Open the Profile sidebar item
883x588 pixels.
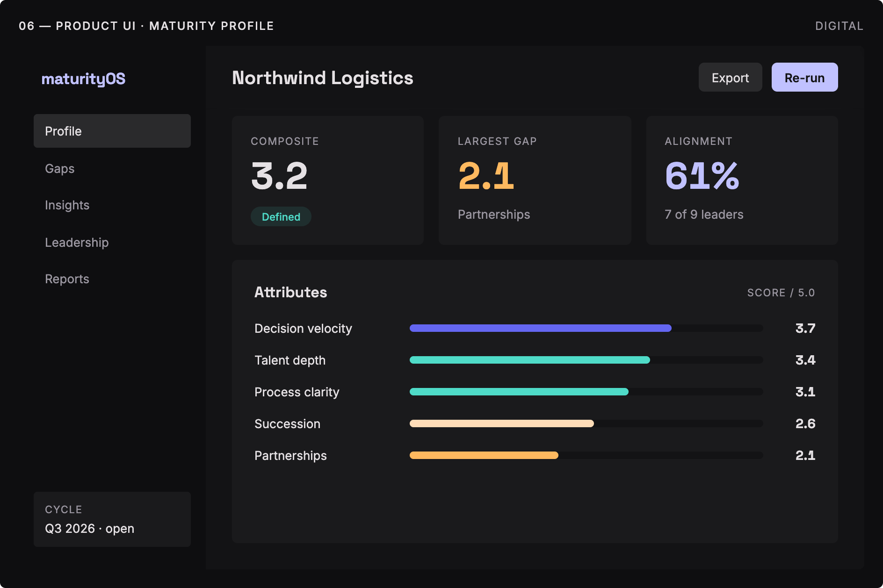click(x=112, y=131)
